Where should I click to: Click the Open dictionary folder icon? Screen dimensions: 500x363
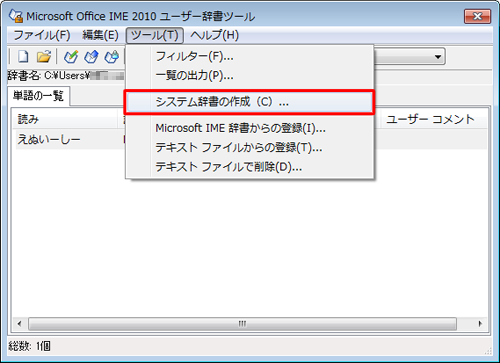click(x=44, y=56)
